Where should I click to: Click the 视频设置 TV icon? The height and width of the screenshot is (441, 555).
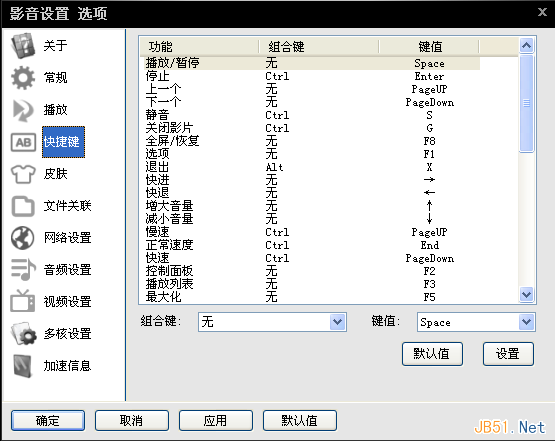[x=23, y=301]
